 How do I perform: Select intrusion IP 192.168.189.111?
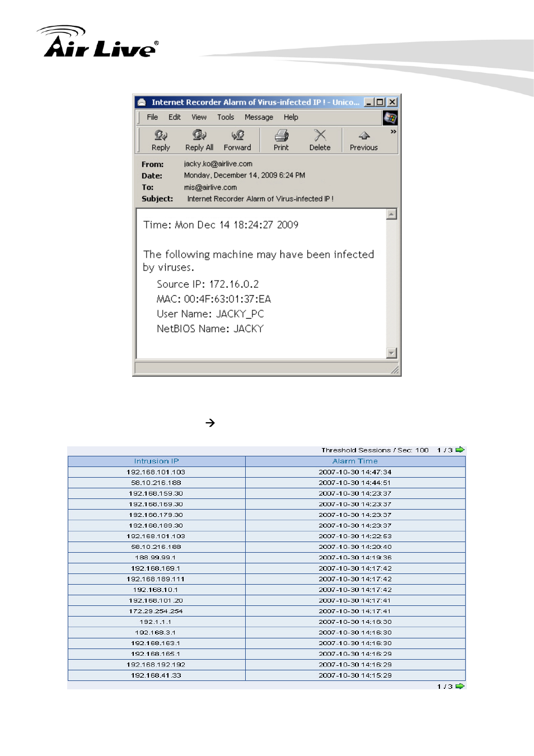point(156,579)
